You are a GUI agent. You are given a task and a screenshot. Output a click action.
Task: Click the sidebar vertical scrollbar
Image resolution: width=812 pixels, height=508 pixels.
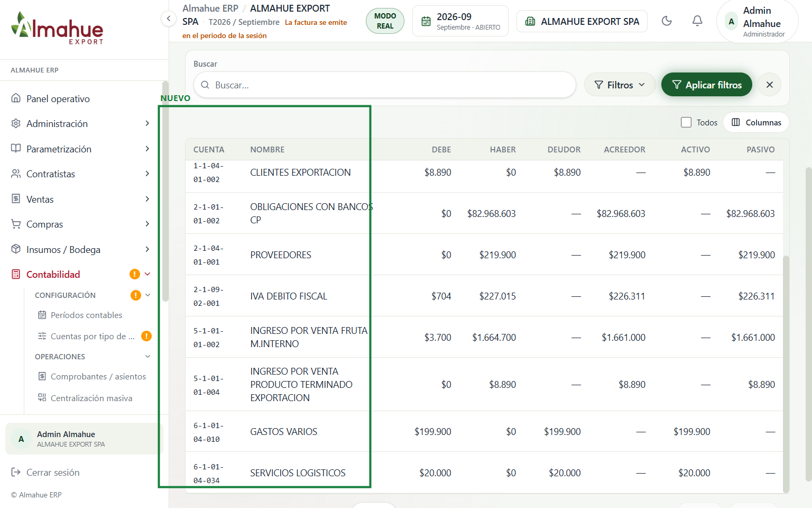coord(165,192)
